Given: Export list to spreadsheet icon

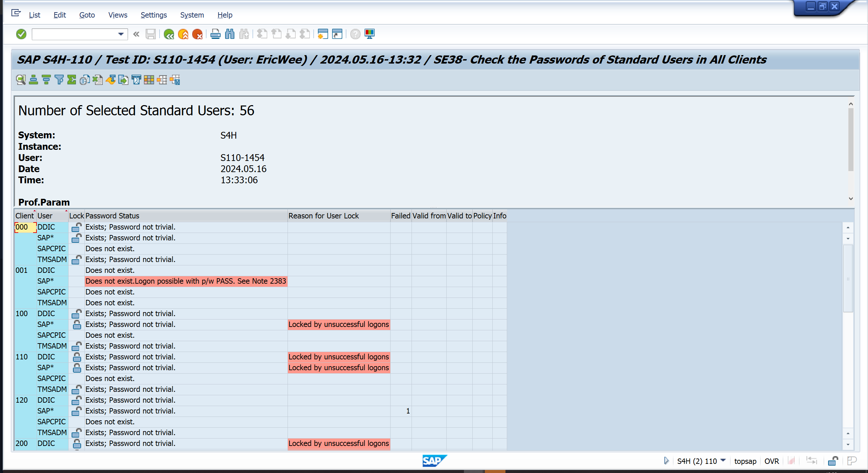Looking at the screenshot, I should pos(98,80).
